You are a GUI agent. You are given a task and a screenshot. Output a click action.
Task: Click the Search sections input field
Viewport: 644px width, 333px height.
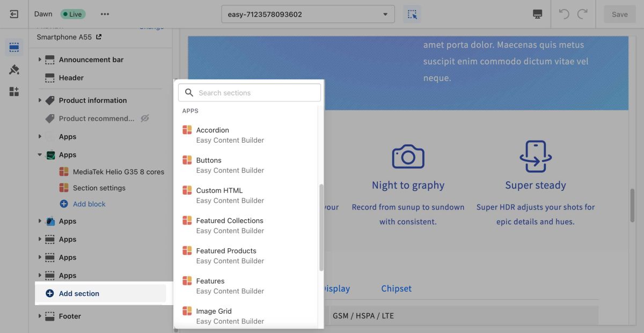[x=250, y=93]
